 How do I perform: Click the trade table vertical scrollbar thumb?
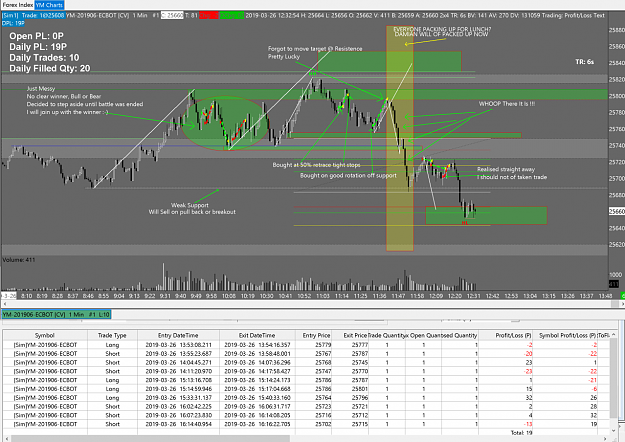click(613, 377)
